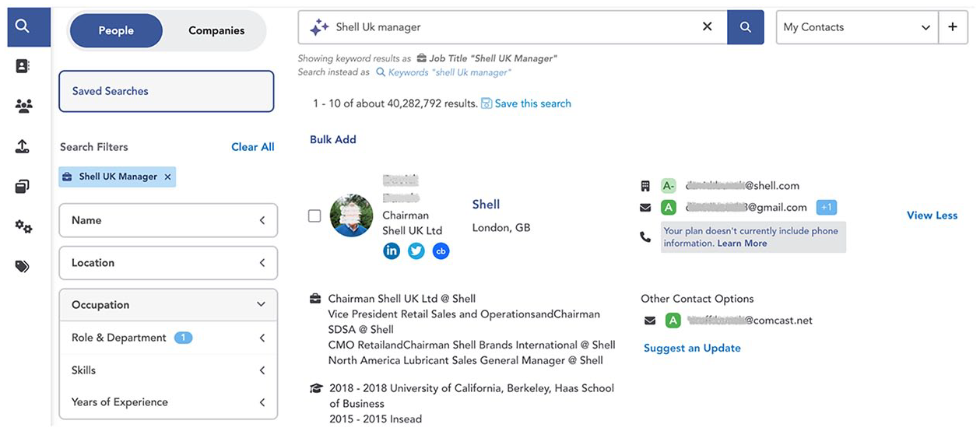Screen dimensions: 980x431
Task: Click the Clear All filters link
Action: coord(253,147)
